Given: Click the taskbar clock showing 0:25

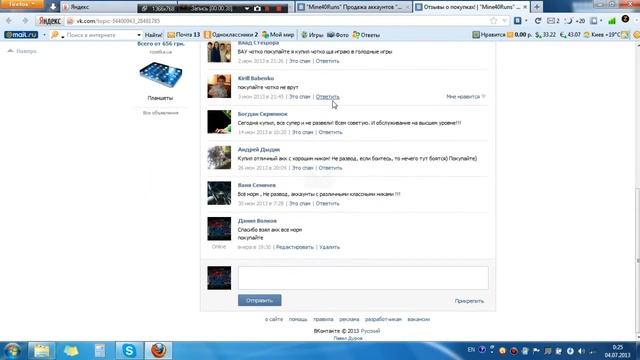Looking at the screenshot, I should click(618, 351).
